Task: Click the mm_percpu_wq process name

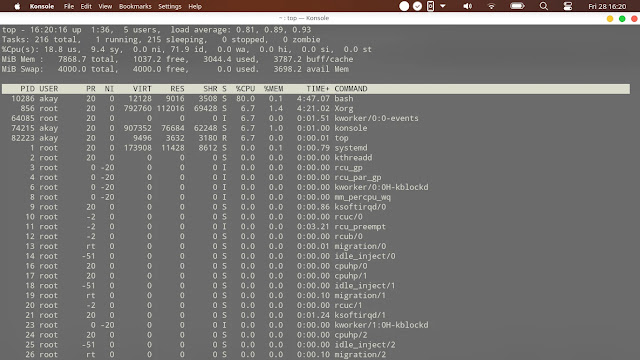Action: click(362, 197)
